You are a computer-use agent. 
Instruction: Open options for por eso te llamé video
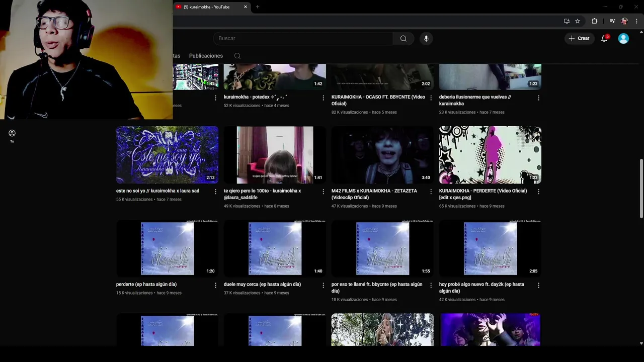pos(431,285)
